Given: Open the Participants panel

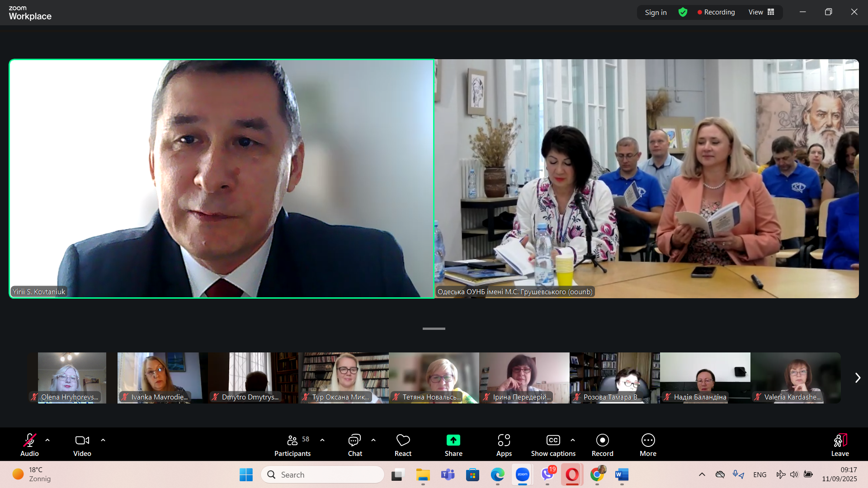Looking at the screenshot, I should click(292, 445).
